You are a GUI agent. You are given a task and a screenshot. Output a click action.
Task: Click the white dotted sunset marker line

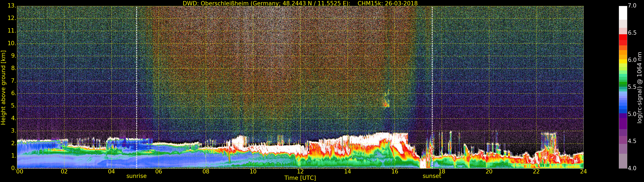point(432,87)
